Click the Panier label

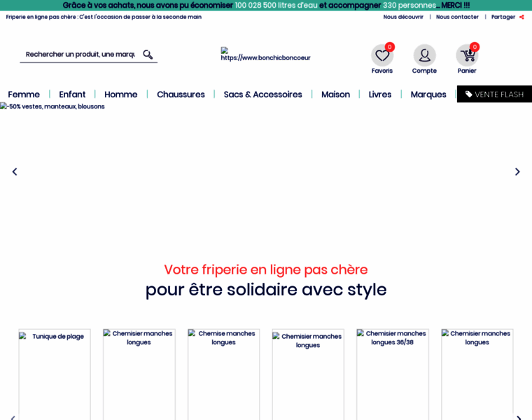pyautogui.click(x=467, y=71)
